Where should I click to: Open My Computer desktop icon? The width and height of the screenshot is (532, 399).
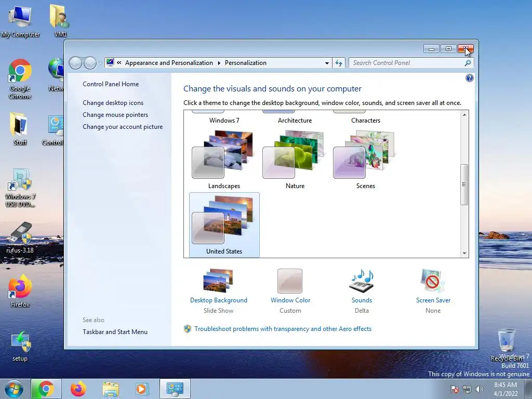pyautogui.click(x=20, y=21)
